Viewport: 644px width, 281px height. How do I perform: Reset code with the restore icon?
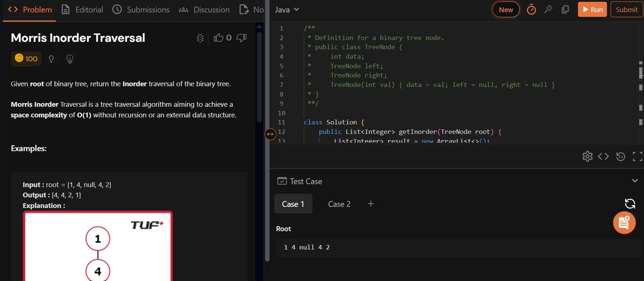pos(621,156)
